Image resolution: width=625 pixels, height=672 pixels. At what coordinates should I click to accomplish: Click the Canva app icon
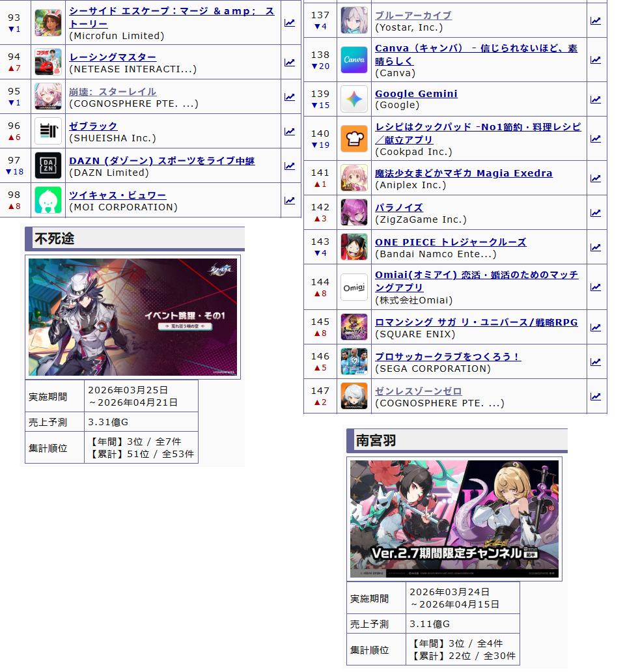click(354, 60)
